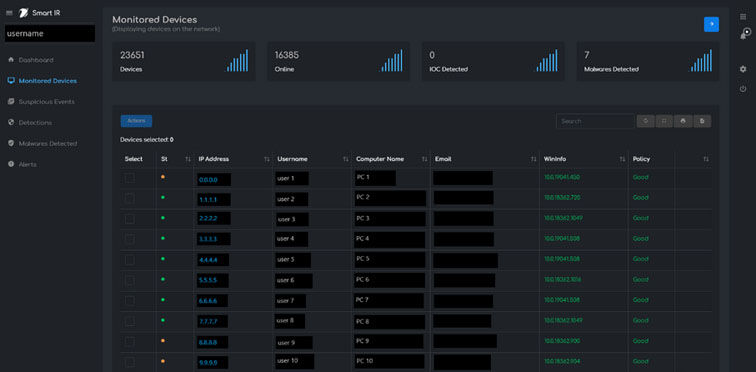The image size is (756, 372).
Task: Click the third gray tool button after Search
Action: pos(683,121)
